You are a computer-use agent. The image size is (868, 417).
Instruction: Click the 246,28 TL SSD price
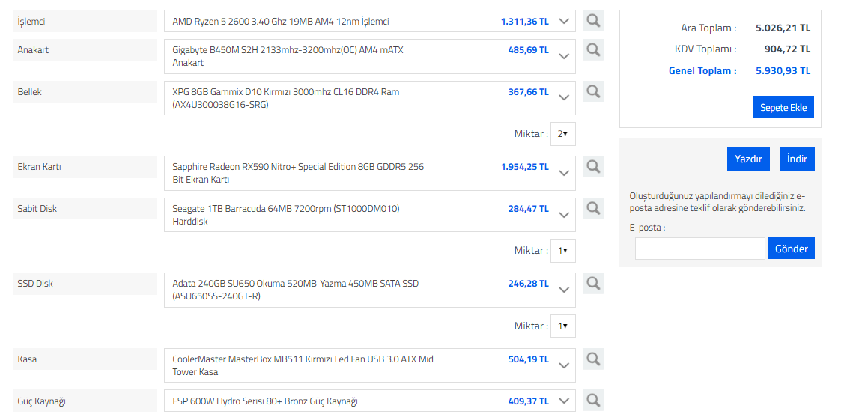[529, 284]
